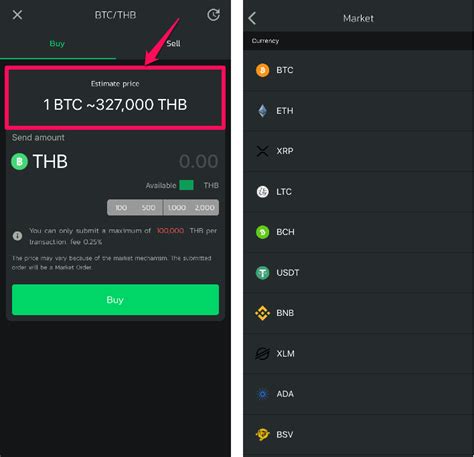The width and height of the screenshot is (474, 457).
Task: Switch to the Sell tab
Action: [173, 44]
